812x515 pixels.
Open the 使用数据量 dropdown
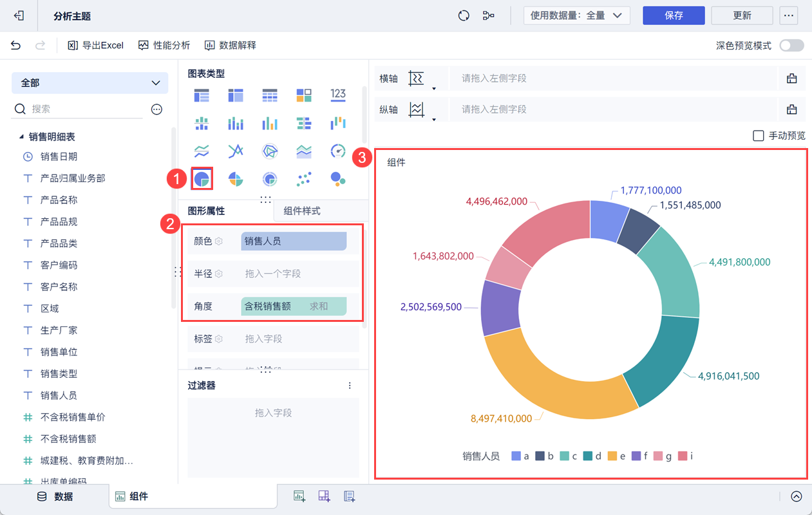coord(577,15)
